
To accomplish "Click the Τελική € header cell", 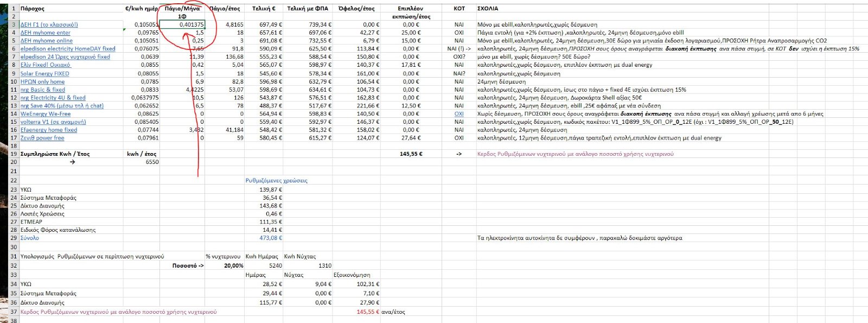I will (x=264, y=9).
